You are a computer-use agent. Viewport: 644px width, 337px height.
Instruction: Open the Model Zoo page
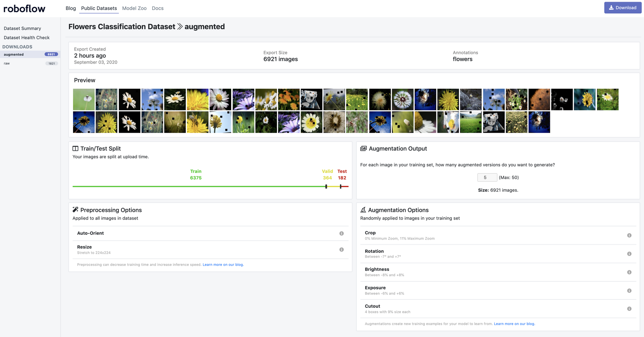(134, 8)
